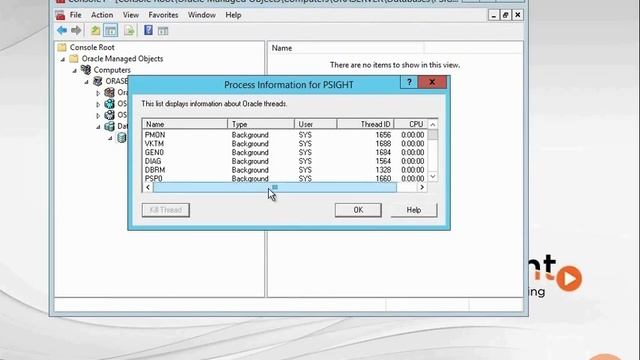The height and width of the screenshot is (360, 640).
Task: Toggle the Show/Hide Console Tree icon
Action: (x=111, y=30)
